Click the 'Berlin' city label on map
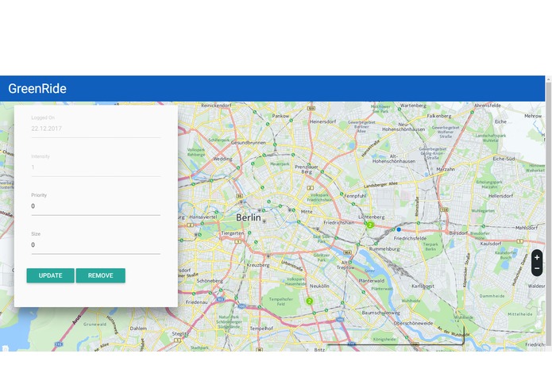552x392 pixels. (x=249, y=217)
